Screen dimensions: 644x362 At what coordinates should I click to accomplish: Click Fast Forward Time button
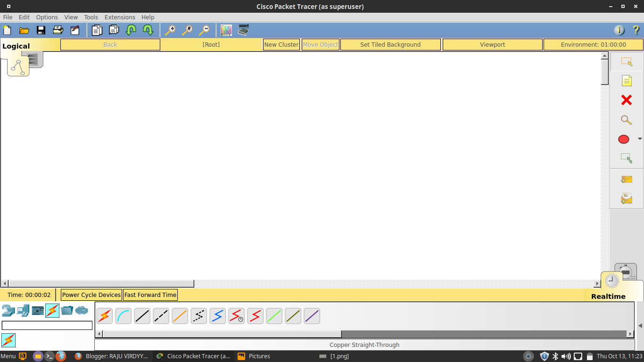(x=150, y=295)
